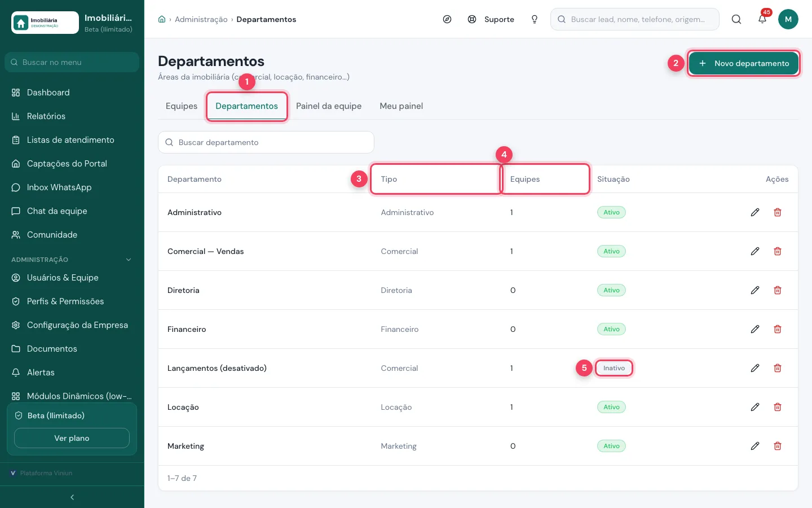Click the Novo departamento button
Image resolution: width=812 pixels, height=508 pixels.
point(744,63)
